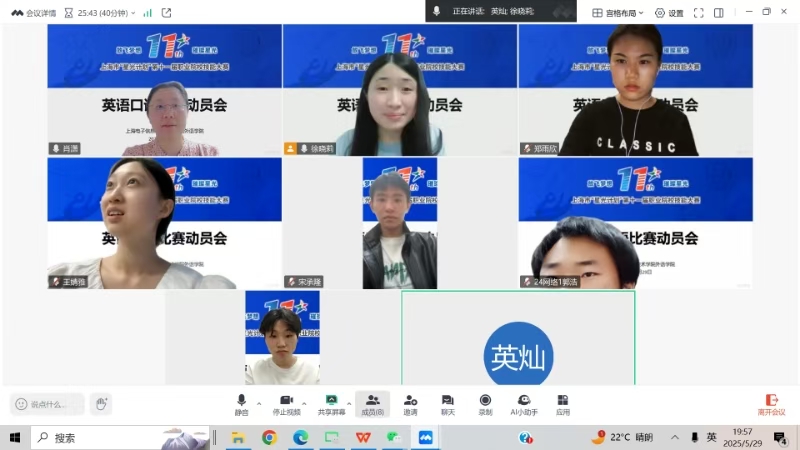Open the settings menu at top
This screenshot has height=450, width=800.
tap(669, 13)
